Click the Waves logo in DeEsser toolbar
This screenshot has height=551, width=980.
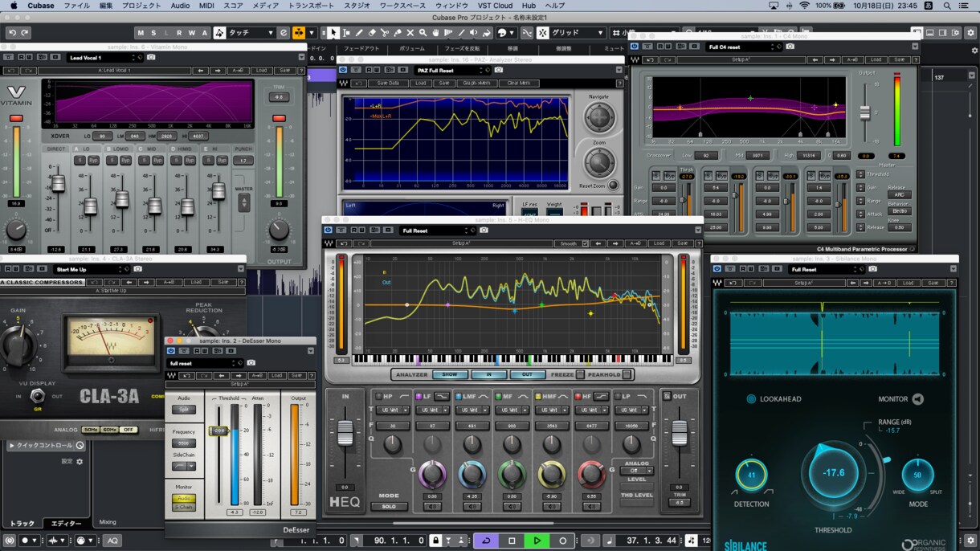tap(171, 375)
